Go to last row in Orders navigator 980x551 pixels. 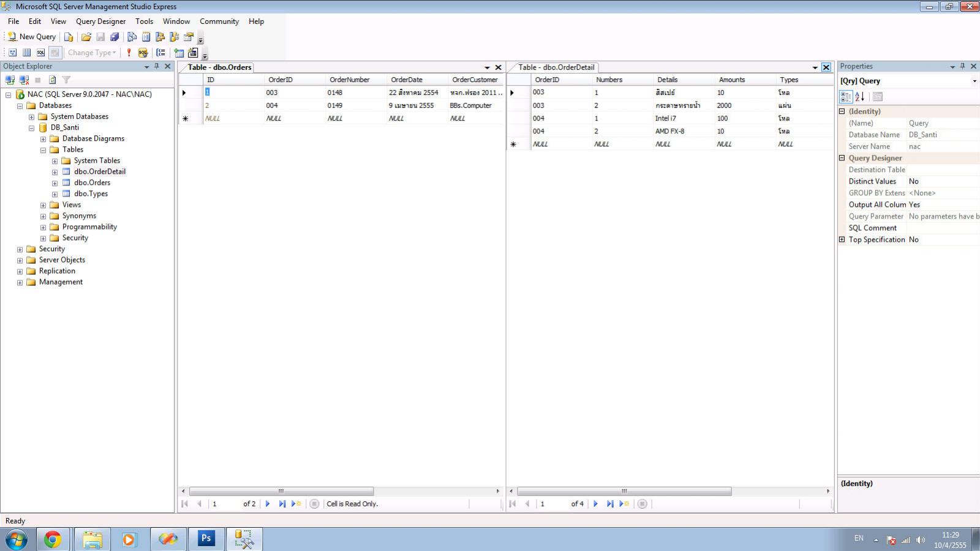(x=282, y=504)
